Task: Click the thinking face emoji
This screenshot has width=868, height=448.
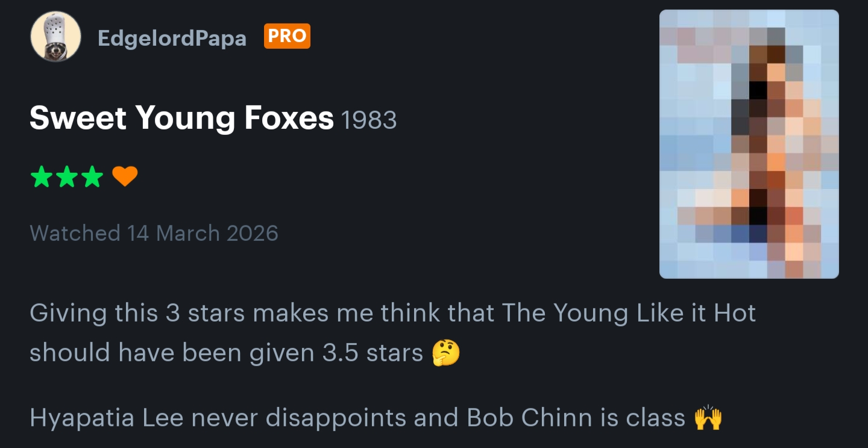Action: coord(446,353)
